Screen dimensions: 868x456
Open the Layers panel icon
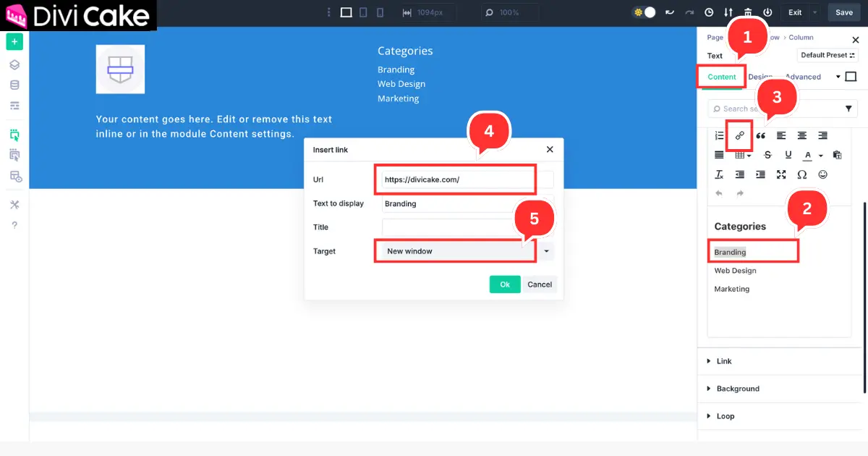click(x=14, y=64)
